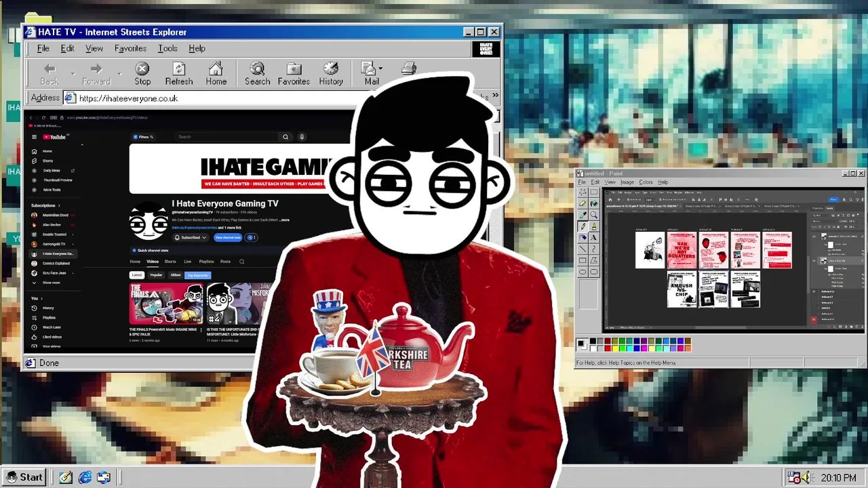Select the Rectangle shape tool in Paint

583,260
